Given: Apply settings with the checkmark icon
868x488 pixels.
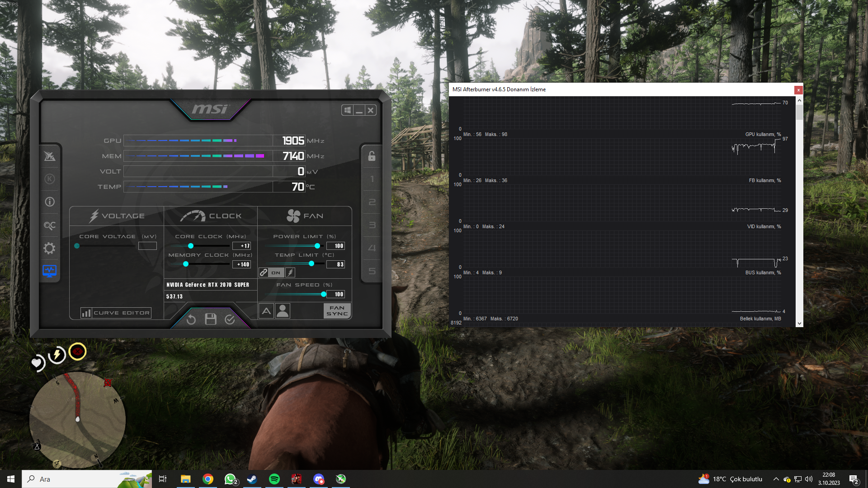Looking at the screenshot, I should click(230, 319).
